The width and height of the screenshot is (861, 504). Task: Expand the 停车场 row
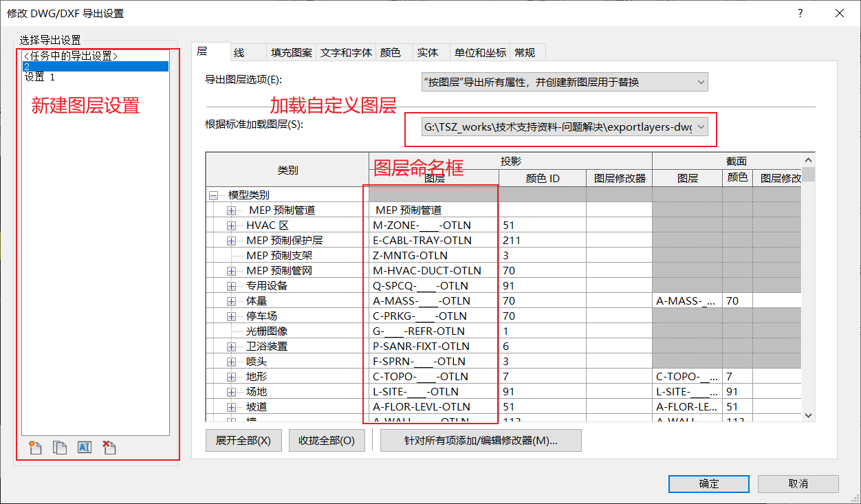point(231,316)
